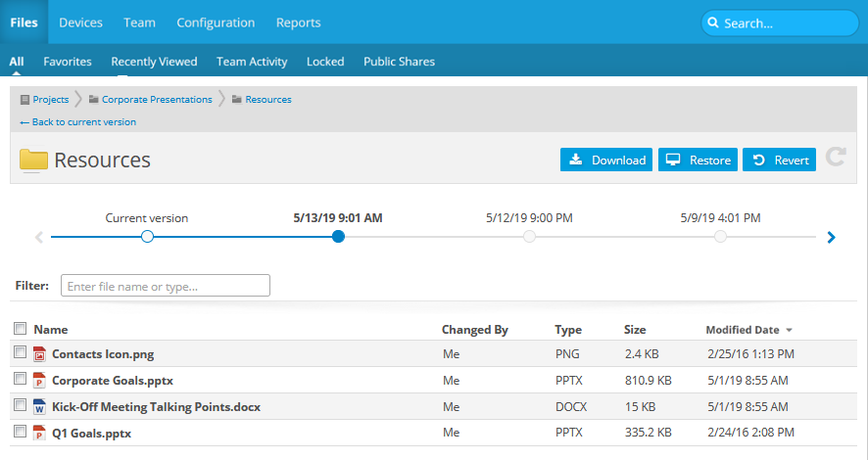Click the Filter file name input field
Screen dimensions: 868x460
coord(166,286)
